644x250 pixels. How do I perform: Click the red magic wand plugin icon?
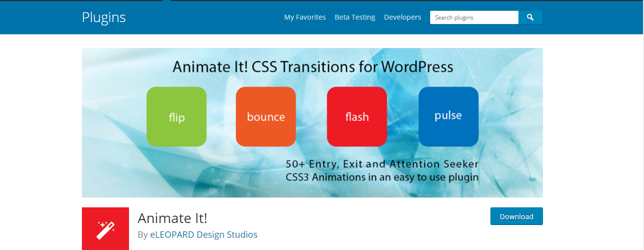(105, 228)
